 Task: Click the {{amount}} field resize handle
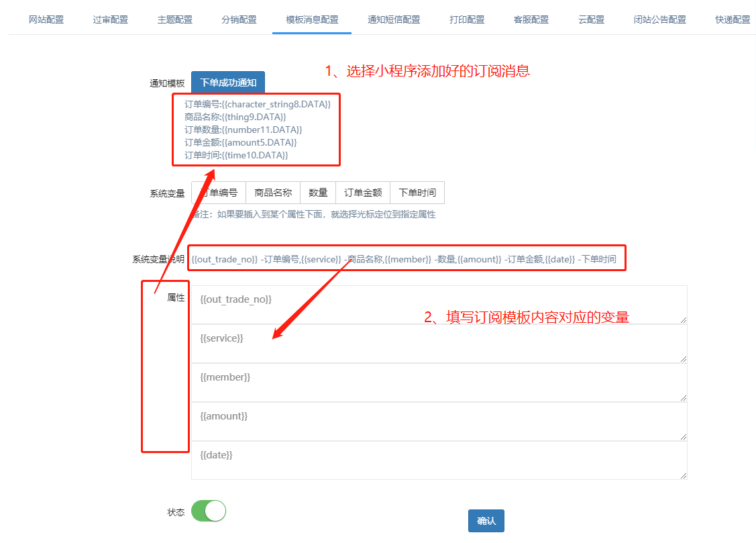click(x=684, y=437)
